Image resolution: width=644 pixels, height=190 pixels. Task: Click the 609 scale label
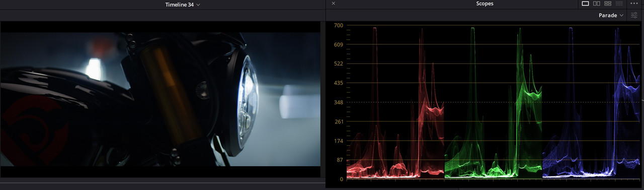pyautogui.click(x=338, y=44)
